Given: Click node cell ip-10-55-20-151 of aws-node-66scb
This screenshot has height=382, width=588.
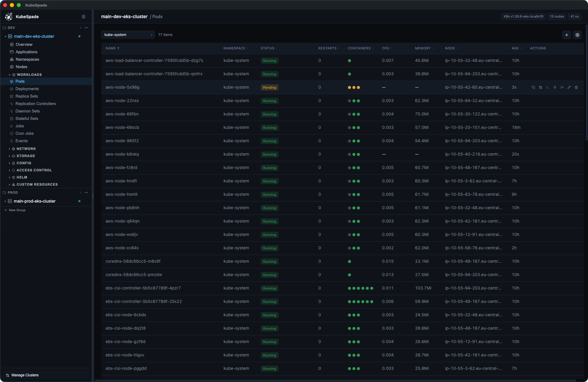Looking at the screenshot, I should click(473, 128).
